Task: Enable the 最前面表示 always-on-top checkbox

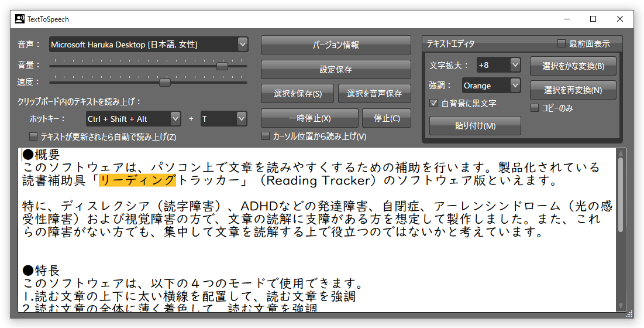Action: [562, 43]
